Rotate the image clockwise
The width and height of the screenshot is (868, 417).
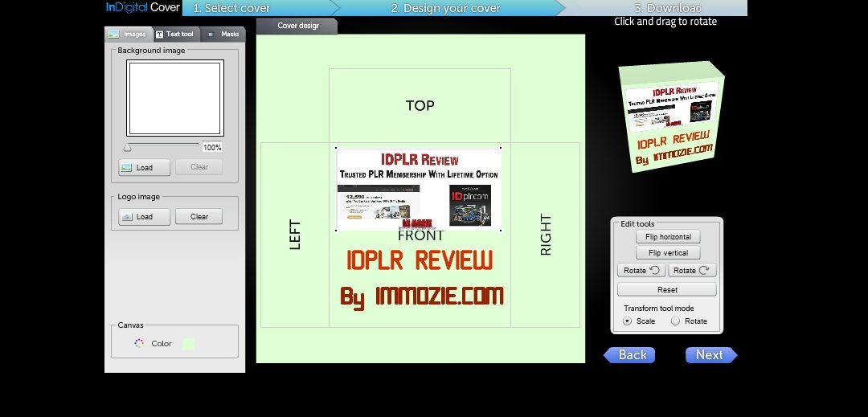692,271
